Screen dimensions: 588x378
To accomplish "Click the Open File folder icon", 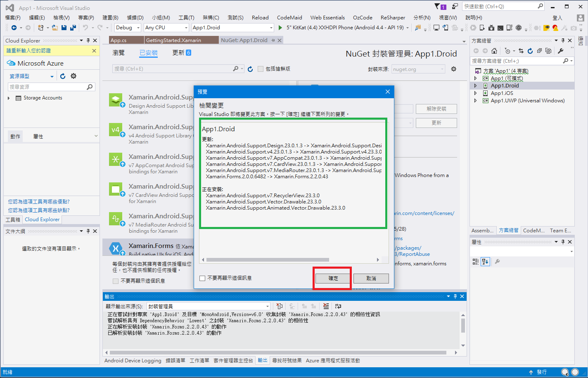I will 55,28.
